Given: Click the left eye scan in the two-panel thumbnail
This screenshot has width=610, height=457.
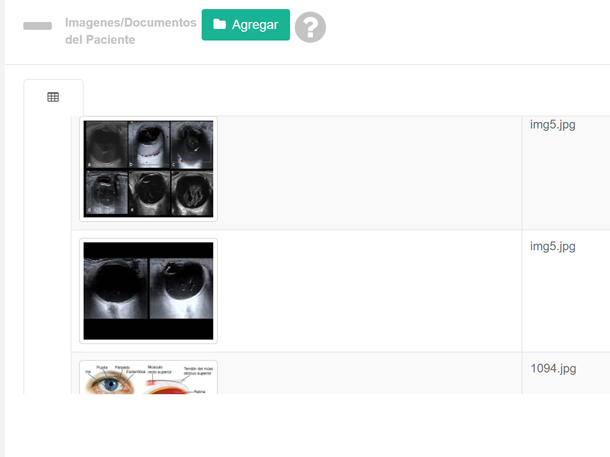Looking at the screenshot, I should [x=116, y=288].
